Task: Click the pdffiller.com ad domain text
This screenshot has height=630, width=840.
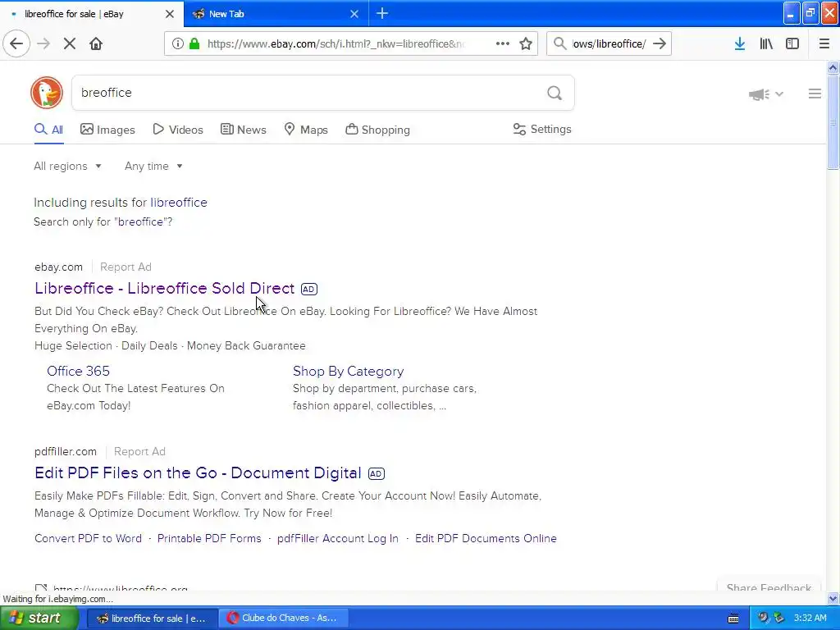Action: click(66, 452)
